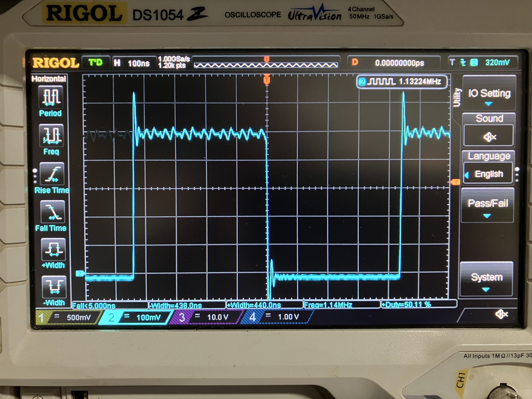Click the orange horizontal trigger position marker
Screen dimensions: 532x399
(267, 80)
